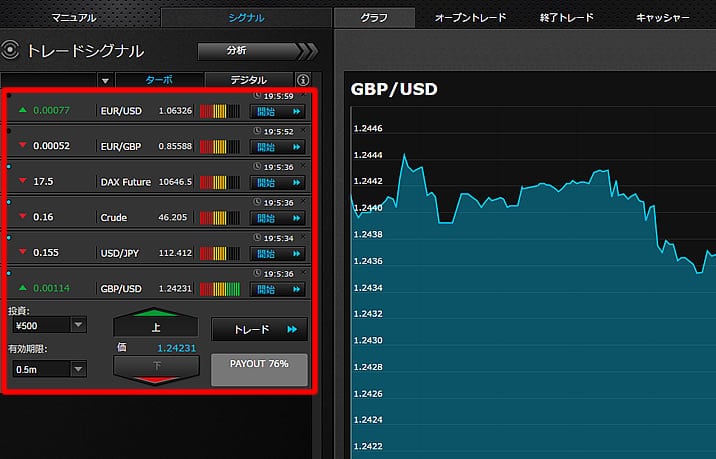
Task: Open the マニュアル tab
Action: pyautogui.click(x=74, y=18)
